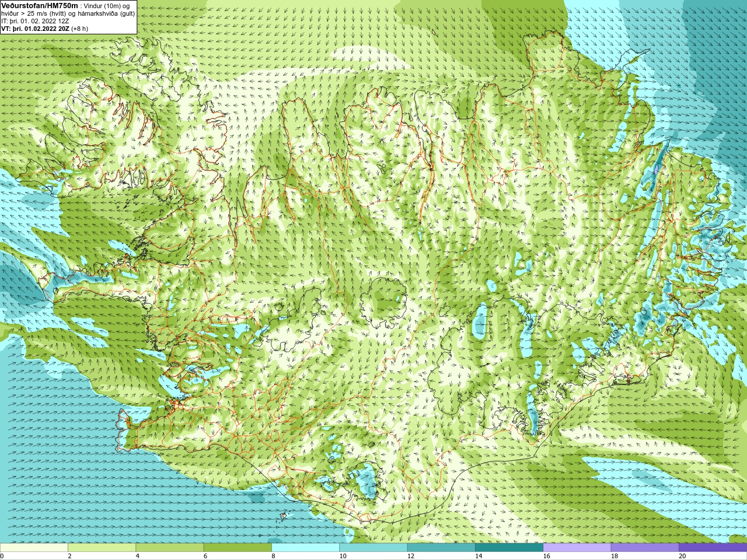Click the pale yellow 0–2 m/s legend swatch
This screenshot has height=560, width=747.
(34, 547)
